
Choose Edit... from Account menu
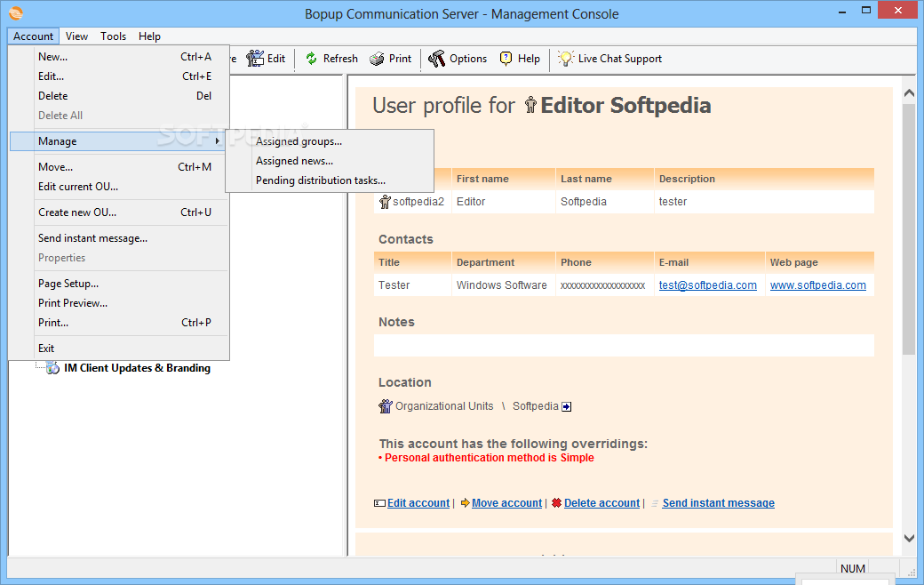pos(119,76)
